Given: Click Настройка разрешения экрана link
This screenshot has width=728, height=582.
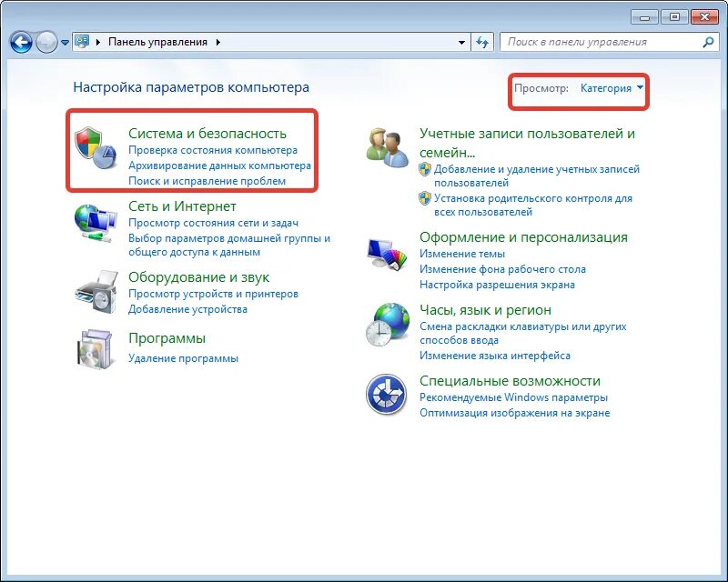Looking at the screenshot, I should [x=497, y=285].
